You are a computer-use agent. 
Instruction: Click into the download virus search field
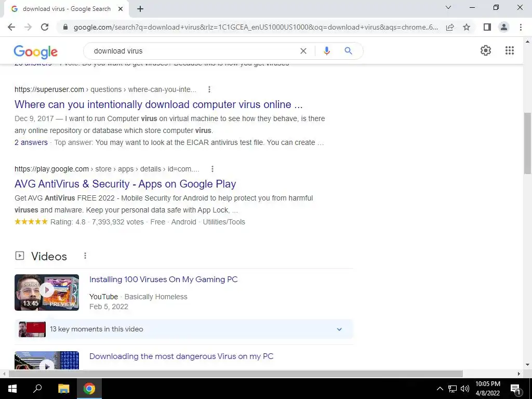click(x=193, y=51)
